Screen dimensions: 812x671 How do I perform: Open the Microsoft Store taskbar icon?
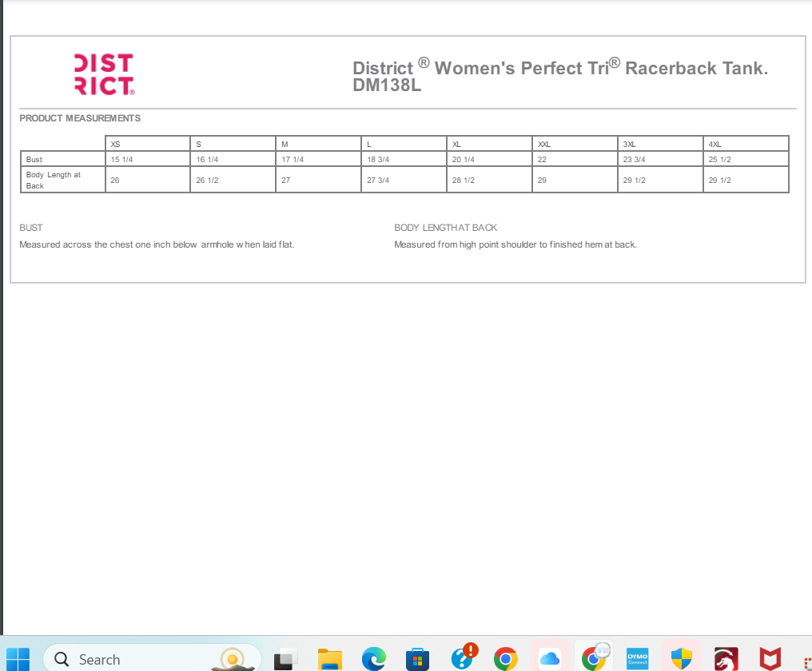(x=417, y=660)
